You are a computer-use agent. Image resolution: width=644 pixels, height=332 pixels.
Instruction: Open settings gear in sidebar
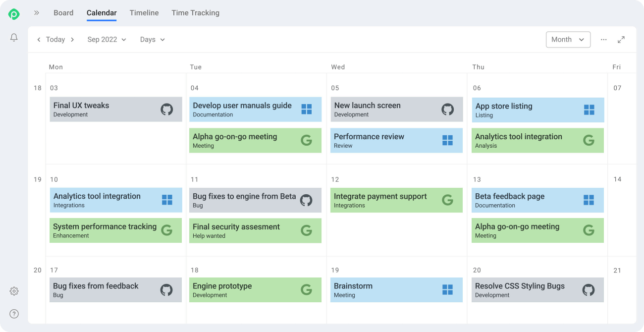pyautogui.click(x=14, y=291)
